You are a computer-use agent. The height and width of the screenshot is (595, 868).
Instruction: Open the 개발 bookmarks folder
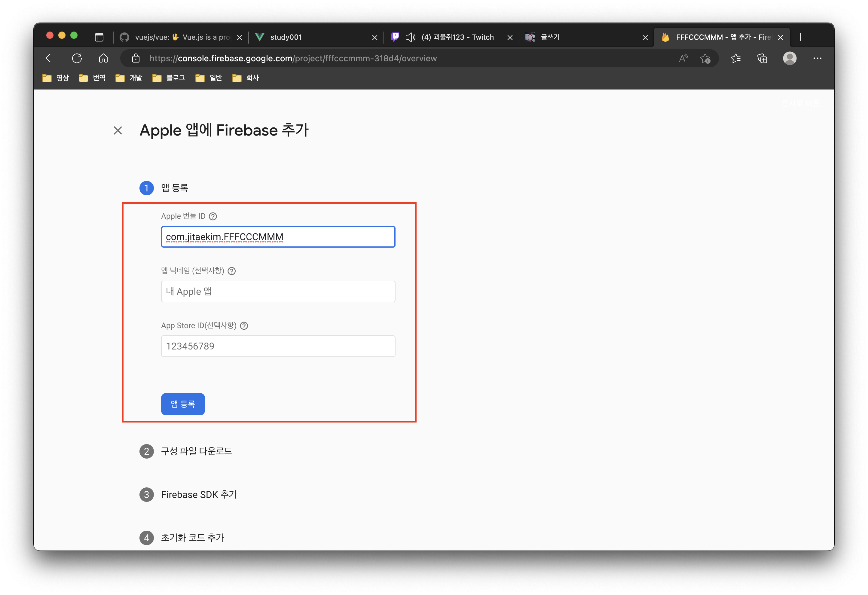(129, 78)
